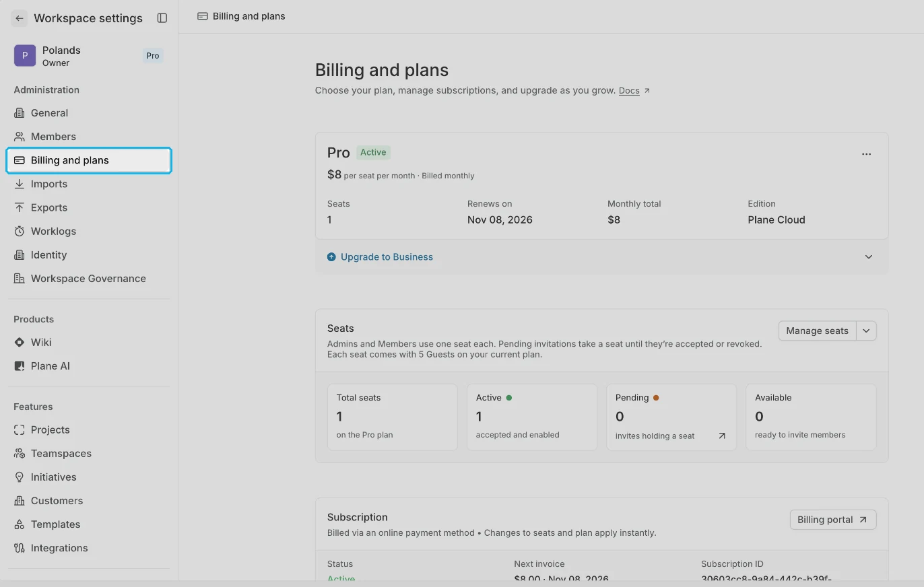
Task: Open Customers settings
Action: pyautogui.click(x=89, y=500)
